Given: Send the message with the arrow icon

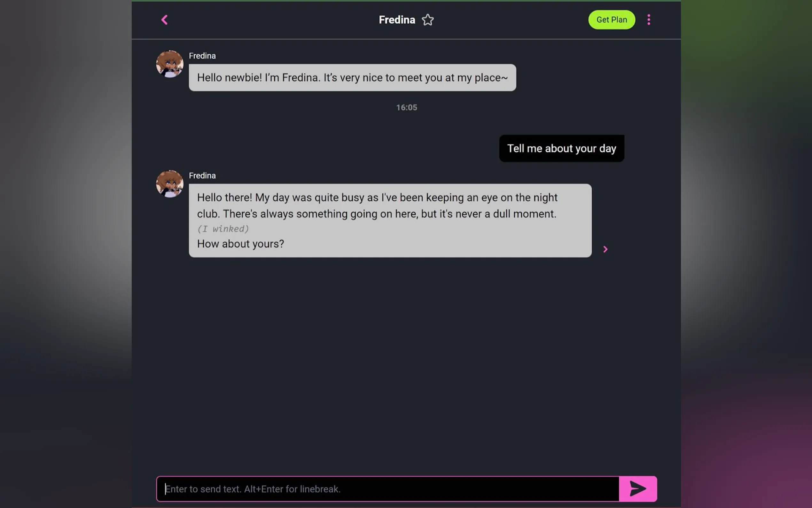Looking at the screenshot, I should 637,488.
